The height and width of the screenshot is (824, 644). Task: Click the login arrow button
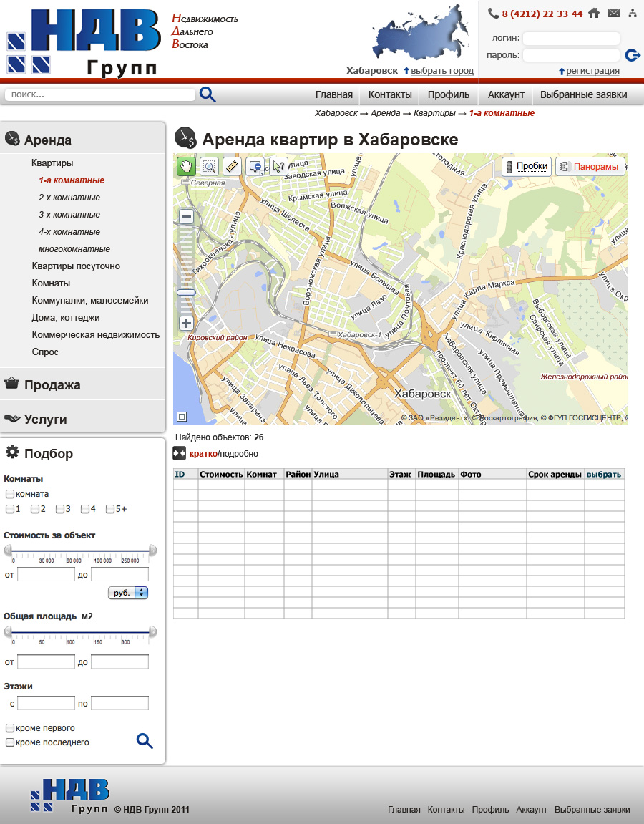tap(632, 55)
